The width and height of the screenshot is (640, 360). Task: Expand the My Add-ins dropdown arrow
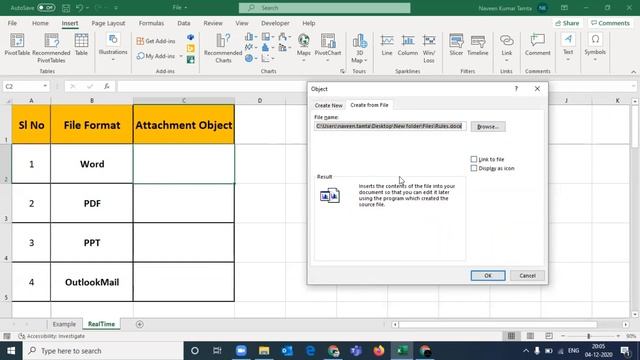tap(181, 56)
